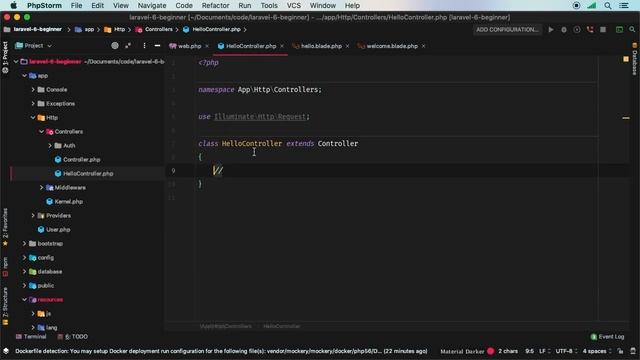Expand the config folder
The image size is (640, 360).
[24, 258]
